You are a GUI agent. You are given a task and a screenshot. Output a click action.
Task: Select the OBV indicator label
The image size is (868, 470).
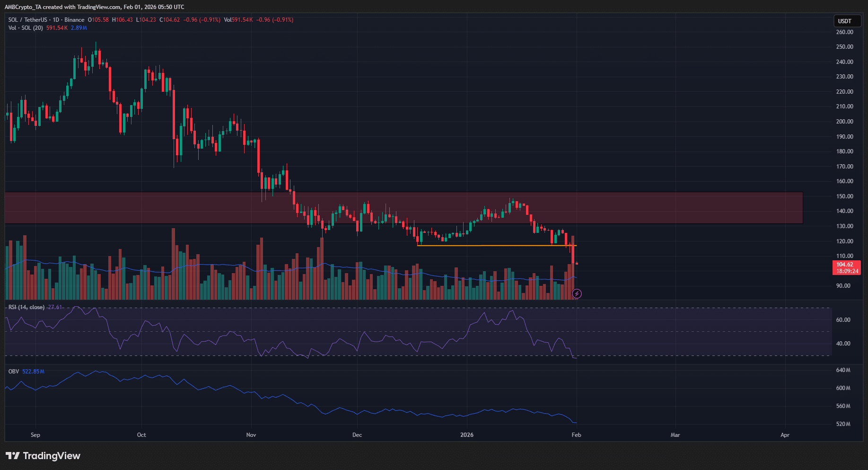tap(14, 372)
